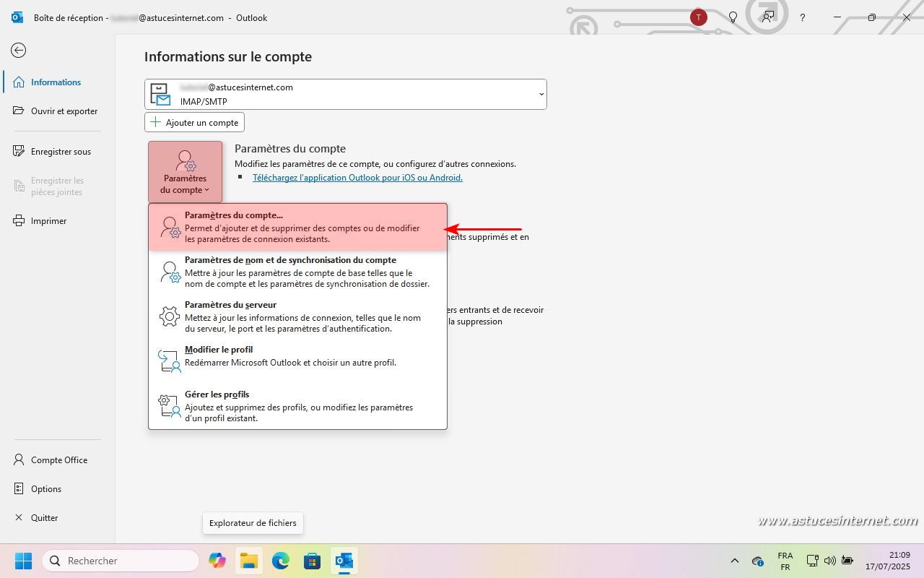Click the server settings gear icon

coord(169,316)
